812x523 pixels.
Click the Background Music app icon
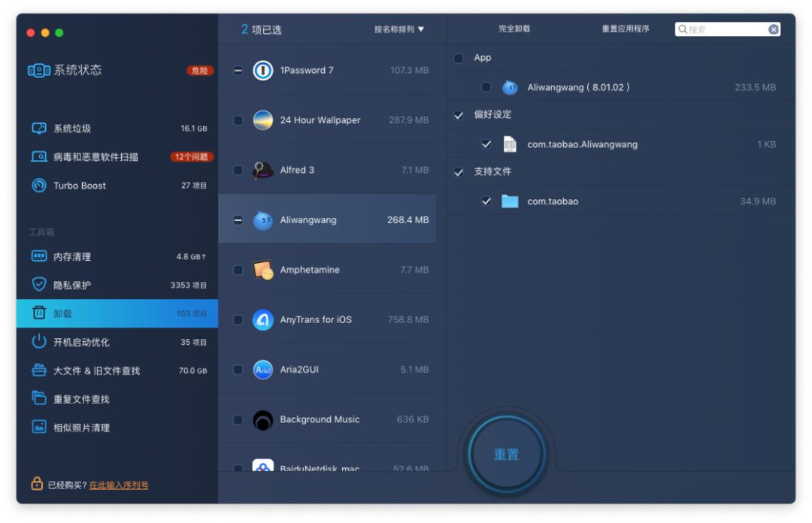click(x=262, y=420)
